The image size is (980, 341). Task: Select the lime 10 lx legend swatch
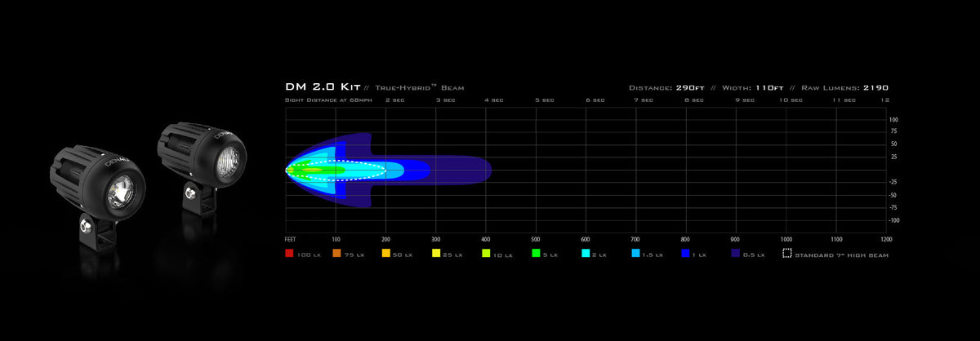tap(486, 254)
